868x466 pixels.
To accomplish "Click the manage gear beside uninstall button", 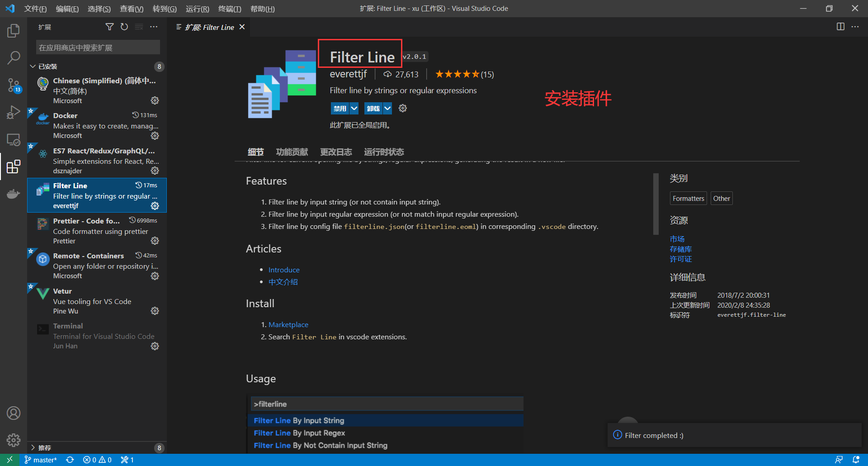I will (403, 108).
